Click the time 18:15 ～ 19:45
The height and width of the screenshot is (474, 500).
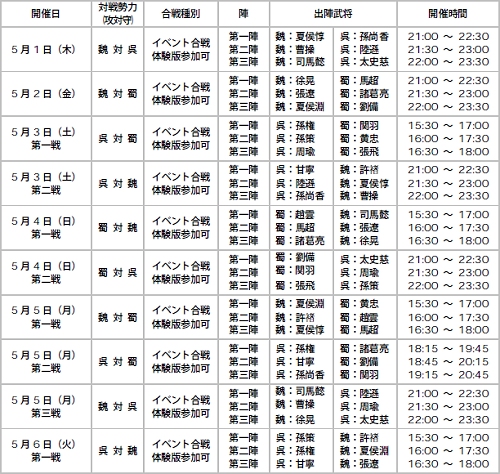tap(448, 349)
